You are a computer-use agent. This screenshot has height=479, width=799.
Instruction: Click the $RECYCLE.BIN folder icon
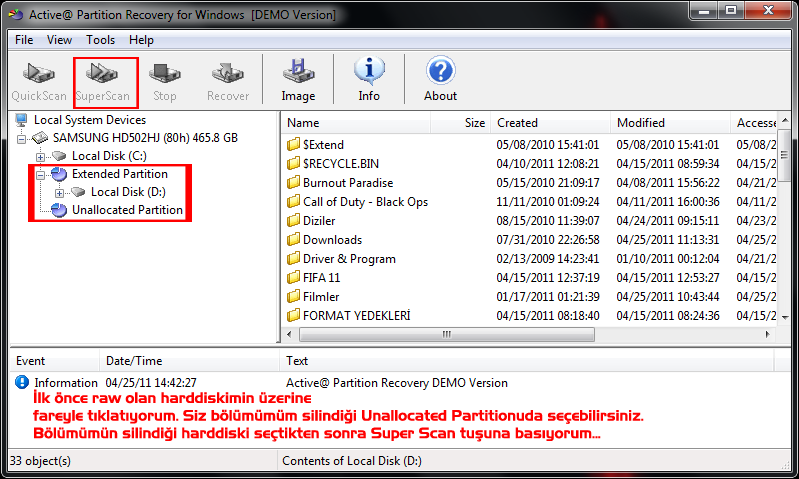pos(293,163)
